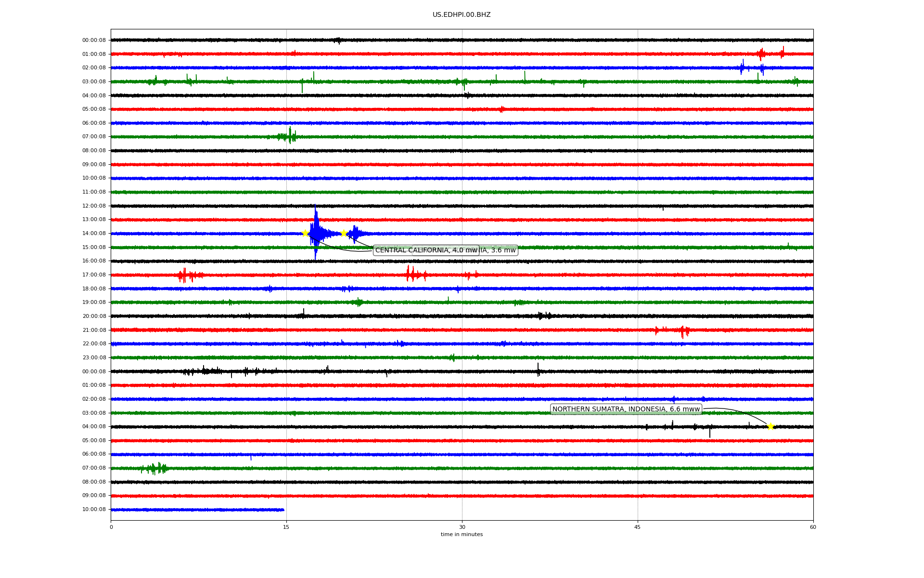Image resolution: width=924 pixels, height=578 pixels.
Task: Click the green signal burst on 07:00:08 last-day trace
Action: coord(154,468)
